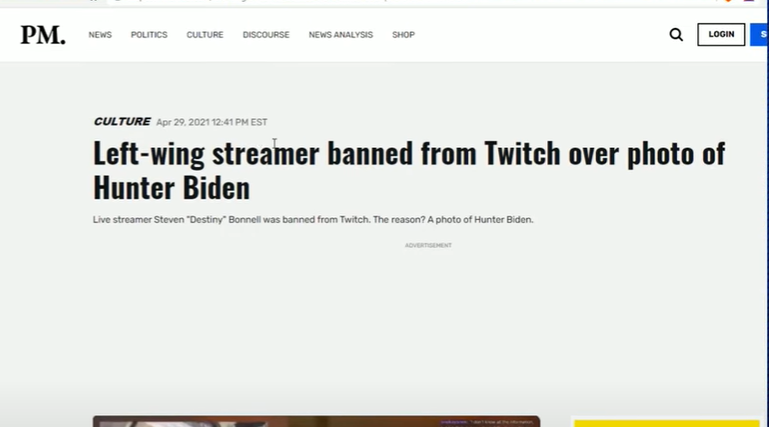Open the NEWS menu item

[x=100, y=35]
